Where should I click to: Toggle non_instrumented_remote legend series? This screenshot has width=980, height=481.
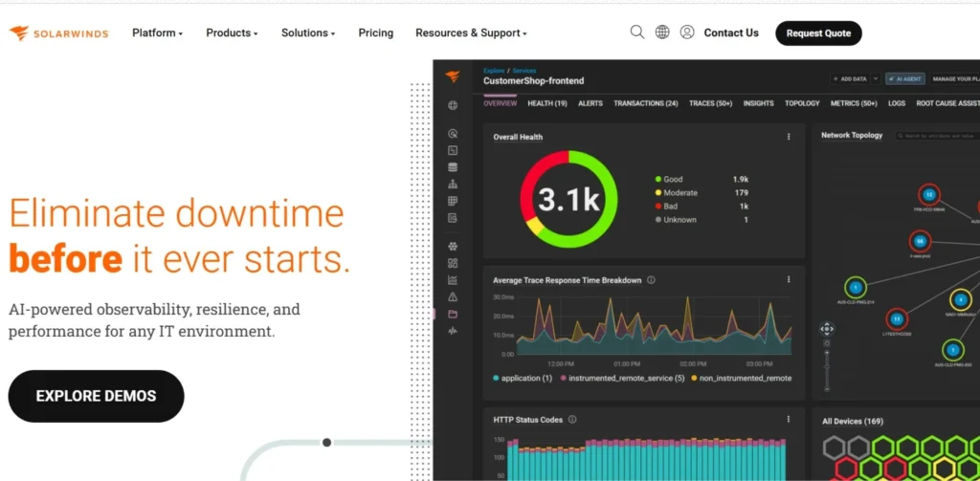[x=742, y=378]
